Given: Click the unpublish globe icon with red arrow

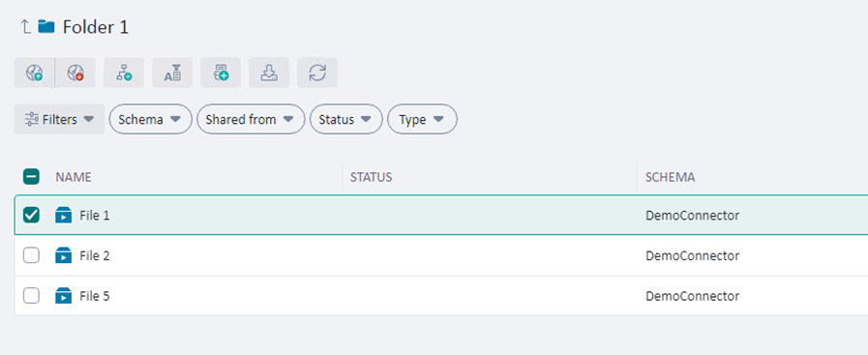Looking at the screenshot, I should pyautogui.click(x=75, y=73).
